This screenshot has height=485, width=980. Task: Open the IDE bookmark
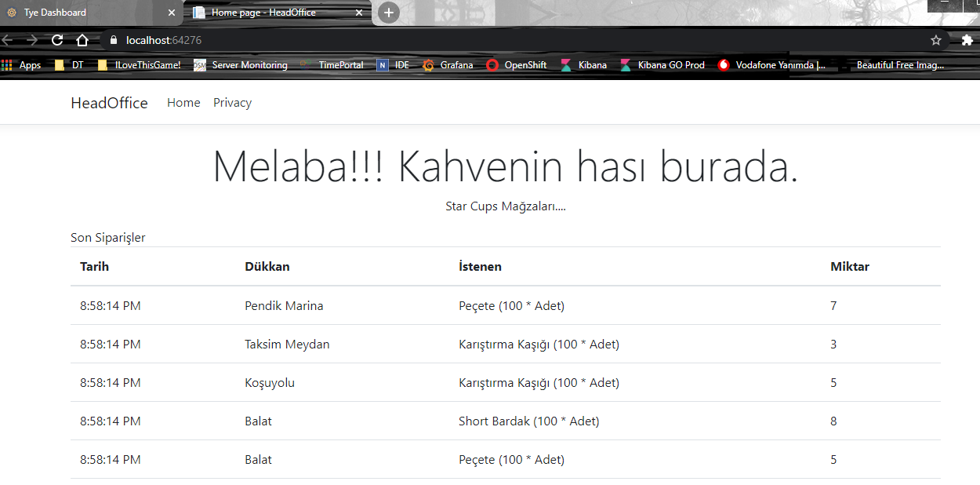[401, 65]
